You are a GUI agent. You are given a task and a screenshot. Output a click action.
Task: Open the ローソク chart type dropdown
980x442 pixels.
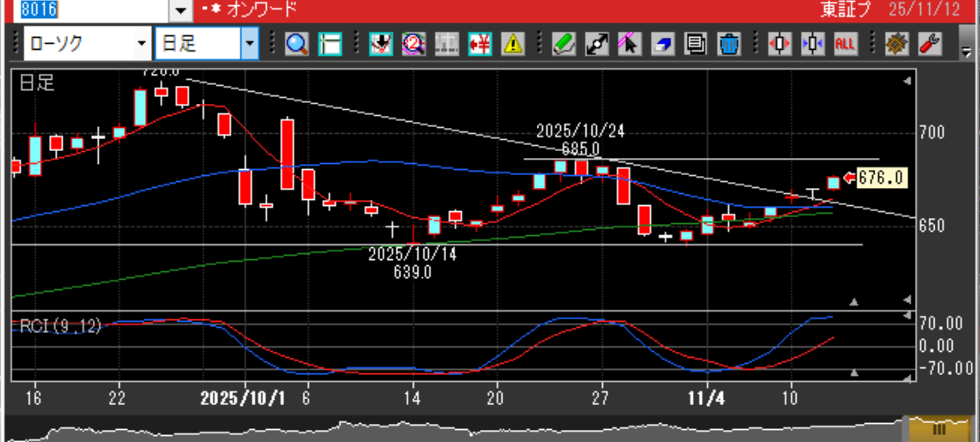click(x=141, y=43)
